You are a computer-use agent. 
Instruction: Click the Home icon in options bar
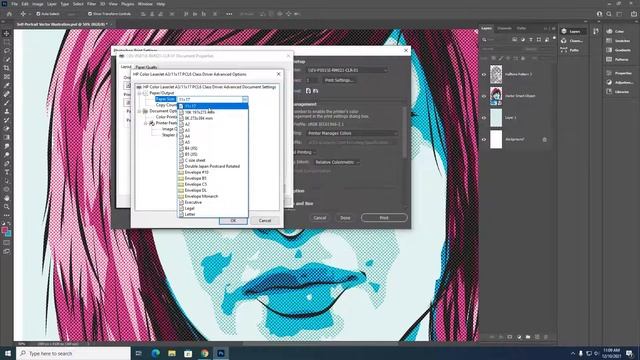coord(9,14)
